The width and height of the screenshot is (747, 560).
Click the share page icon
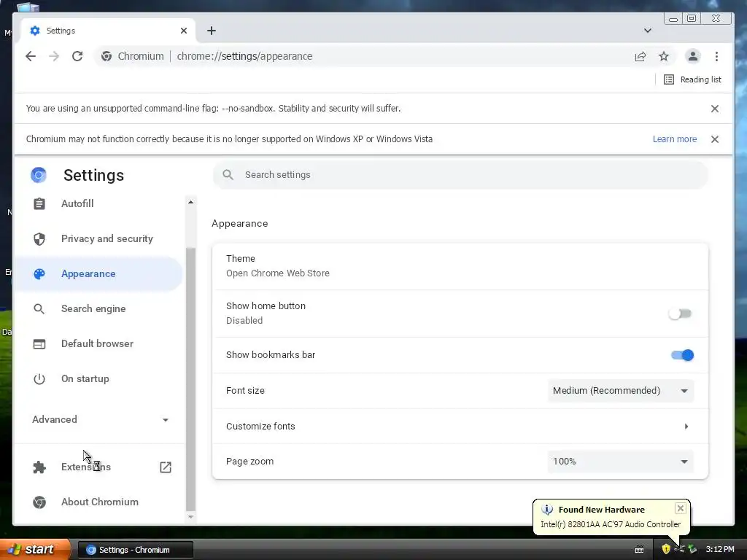click(640, 56)
